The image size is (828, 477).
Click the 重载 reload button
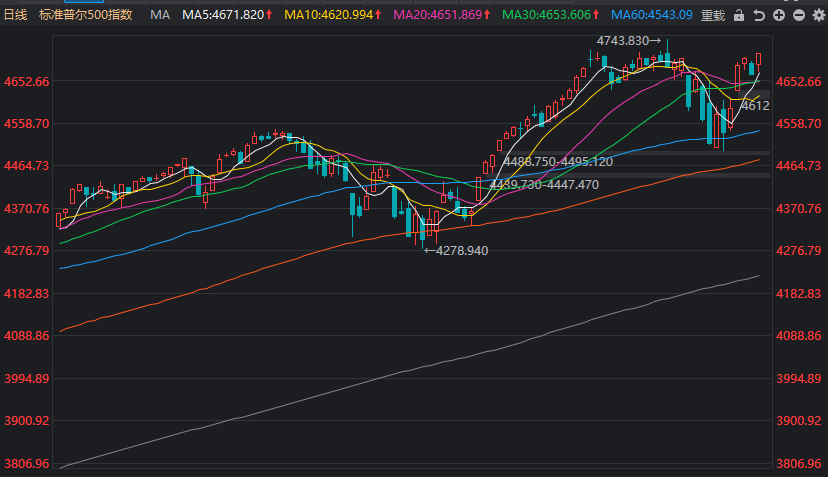point(713,16)
